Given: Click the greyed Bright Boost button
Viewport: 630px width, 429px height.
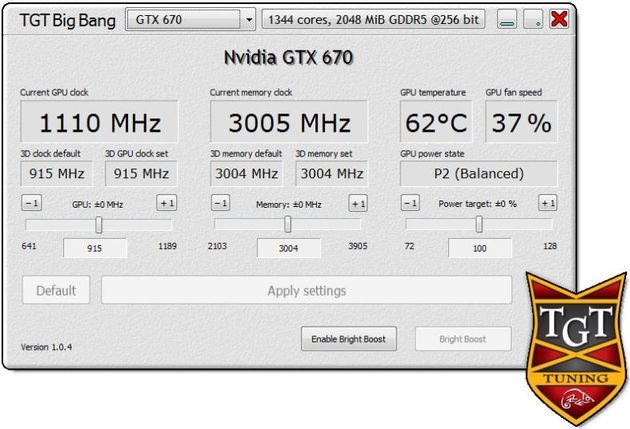Looking at the screenshot, I should pos(463,339).
